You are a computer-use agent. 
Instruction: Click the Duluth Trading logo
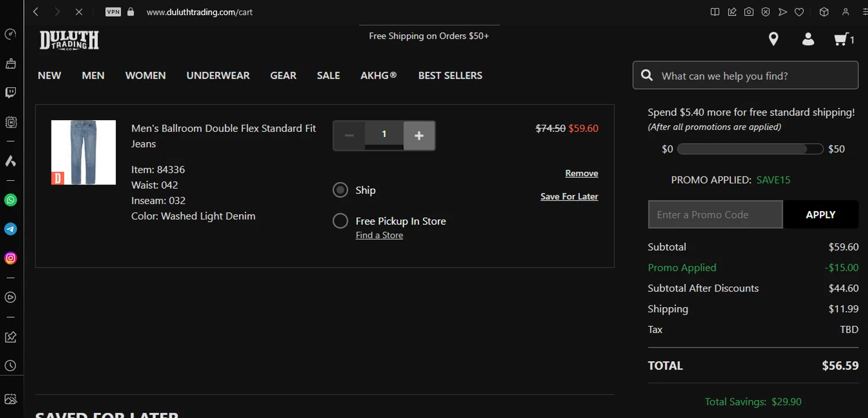tap(69, 40)
